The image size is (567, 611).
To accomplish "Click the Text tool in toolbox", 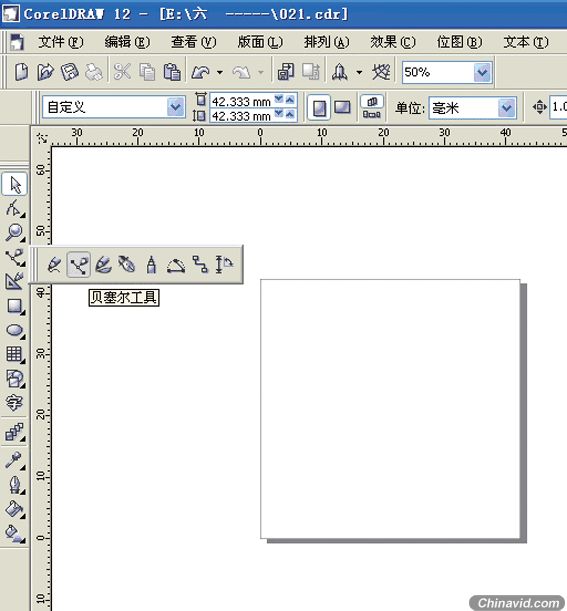I will [x=15, y=402].
